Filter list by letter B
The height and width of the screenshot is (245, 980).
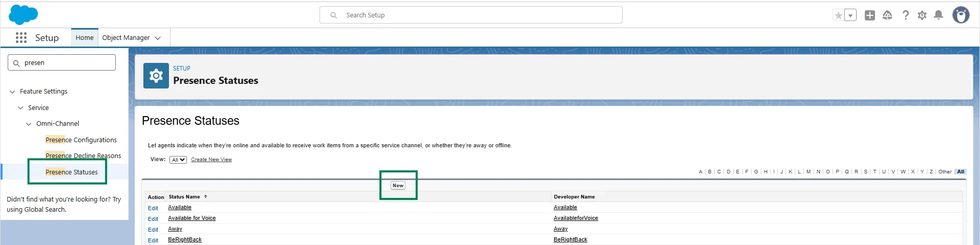click(x=710, y=172)
